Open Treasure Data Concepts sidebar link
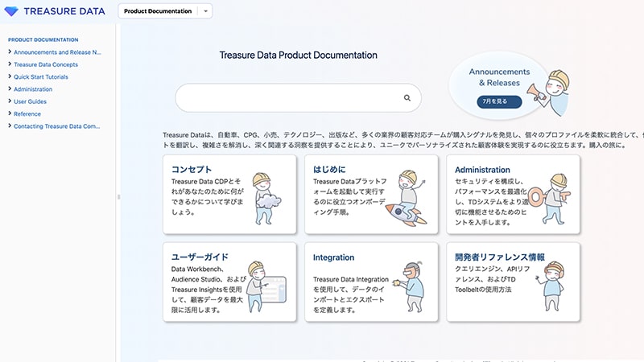 pyautogui.click(x=46, y=64)
